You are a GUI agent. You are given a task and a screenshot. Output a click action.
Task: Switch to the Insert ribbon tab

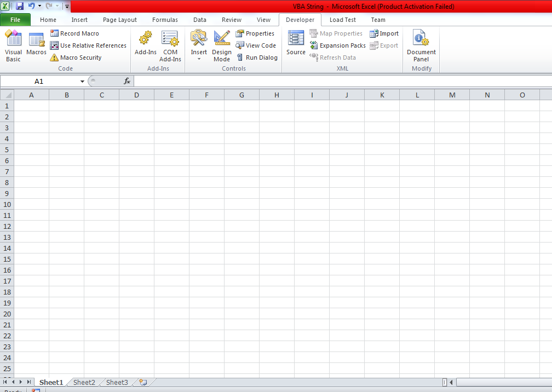coord(79,20)
